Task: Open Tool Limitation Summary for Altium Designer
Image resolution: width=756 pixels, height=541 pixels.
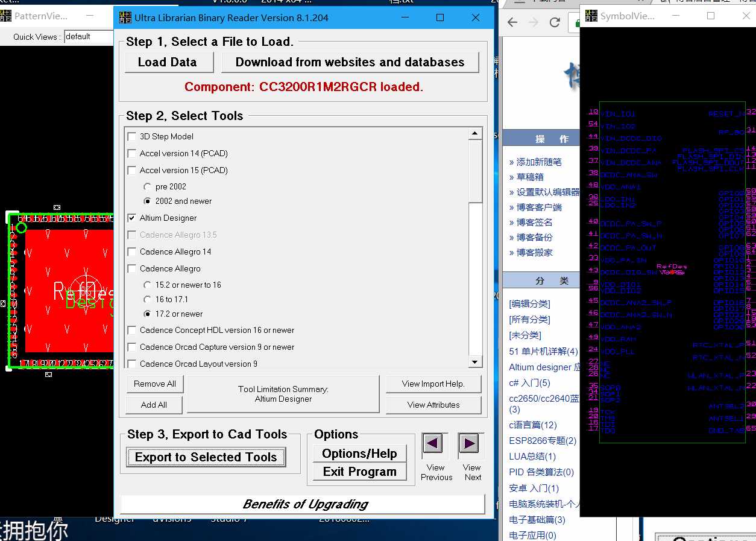Action: click(283, 394)
